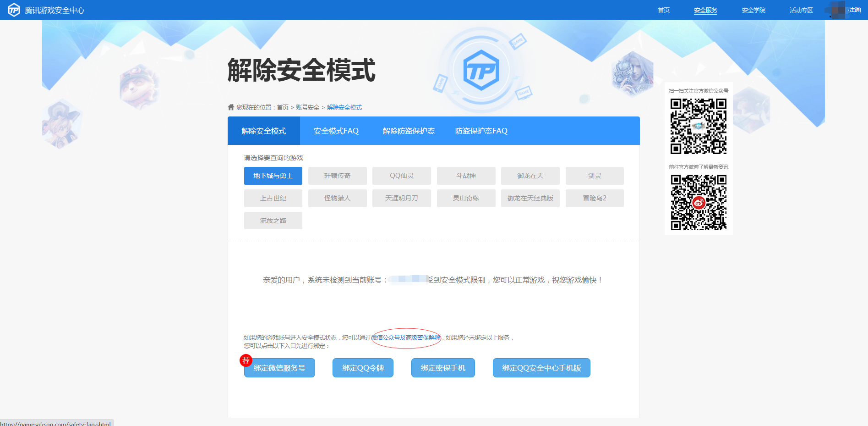Open 安全学院 in the top navigation
868x426 pixels.
pyautogui.click(x=753, y=10)
